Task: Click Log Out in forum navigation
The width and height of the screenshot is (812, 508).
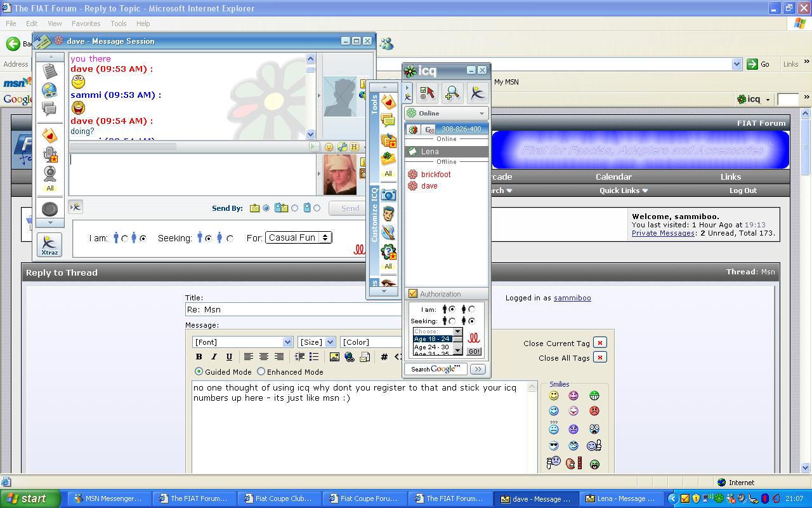Action: [x=743, y=190]
